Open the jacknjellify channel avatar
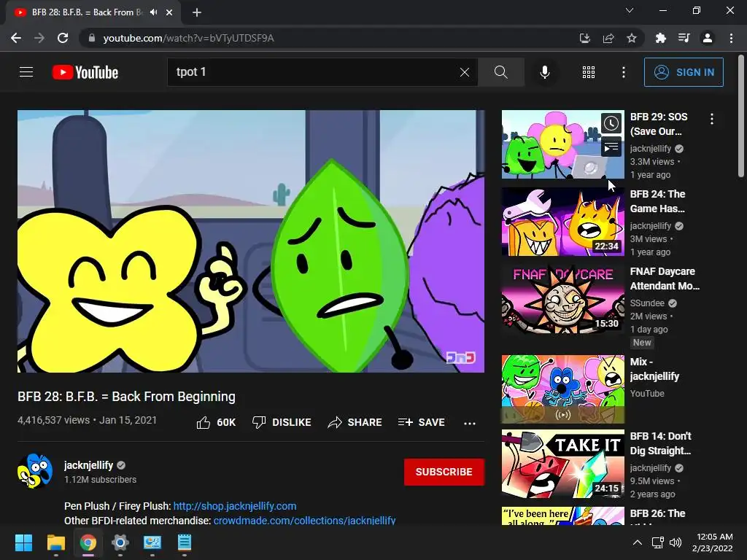 35,471
